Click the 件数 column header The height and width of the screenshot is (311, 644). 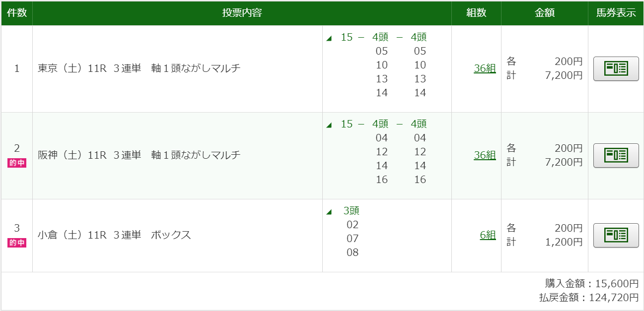click(17, 13)
